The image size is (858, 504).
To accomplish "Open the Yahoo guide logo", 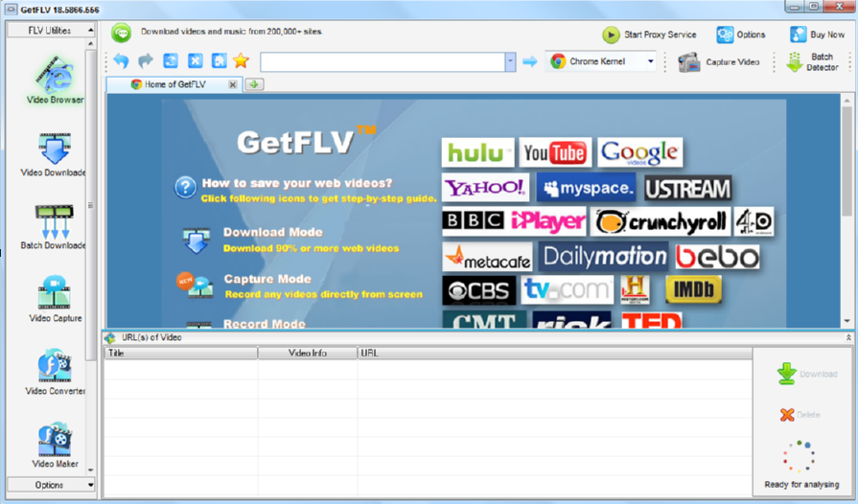I will pyautogui.click(x=485, y=188).
